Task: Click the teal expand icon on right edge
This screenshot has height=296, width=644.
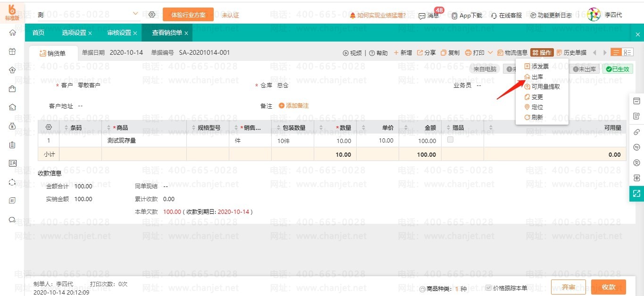Action: [x=636, y=193]
